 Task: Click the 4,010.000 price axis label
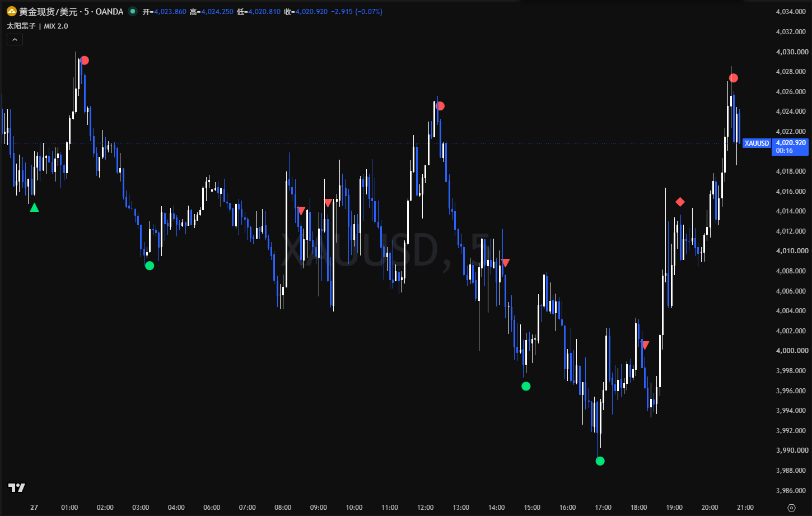(x=791, y=251)
